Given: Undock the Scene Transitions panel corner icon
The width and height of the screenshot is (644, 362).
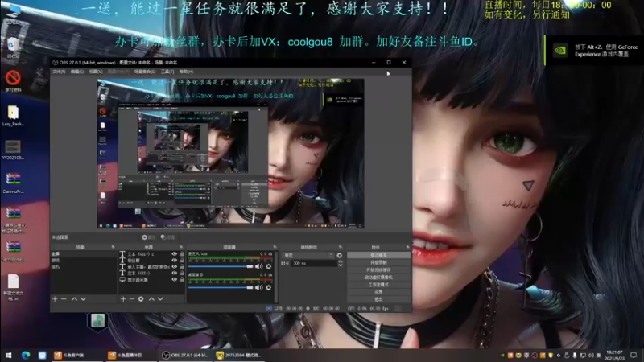Looking at the screenshot, I should click(341, 247).
